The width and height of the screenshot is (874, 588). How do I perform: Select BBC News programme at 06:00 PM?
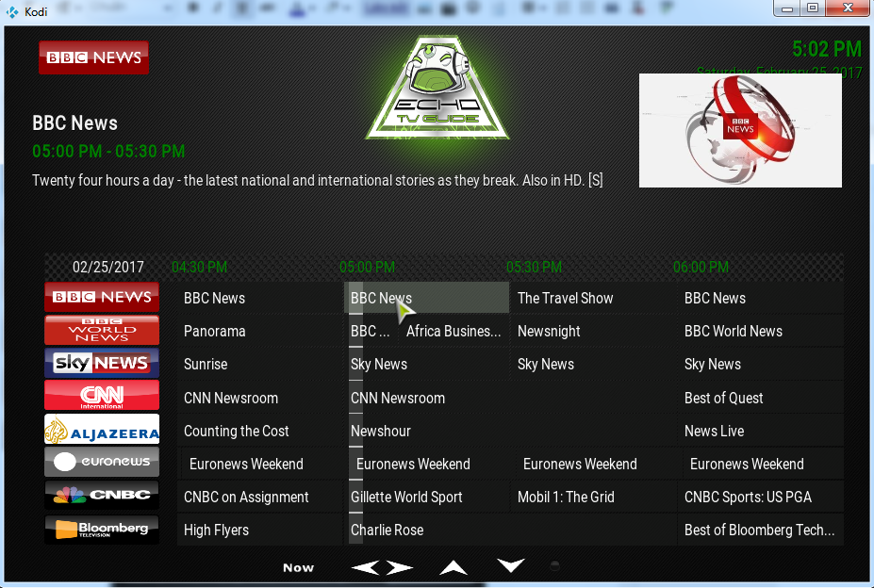tap(760, 298)
